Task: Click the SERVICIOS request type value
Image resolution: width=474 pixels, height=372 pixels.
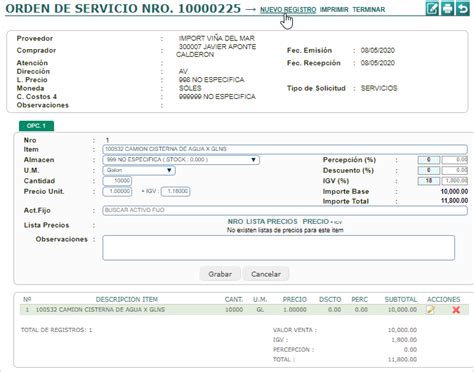Action: (379, 88)
